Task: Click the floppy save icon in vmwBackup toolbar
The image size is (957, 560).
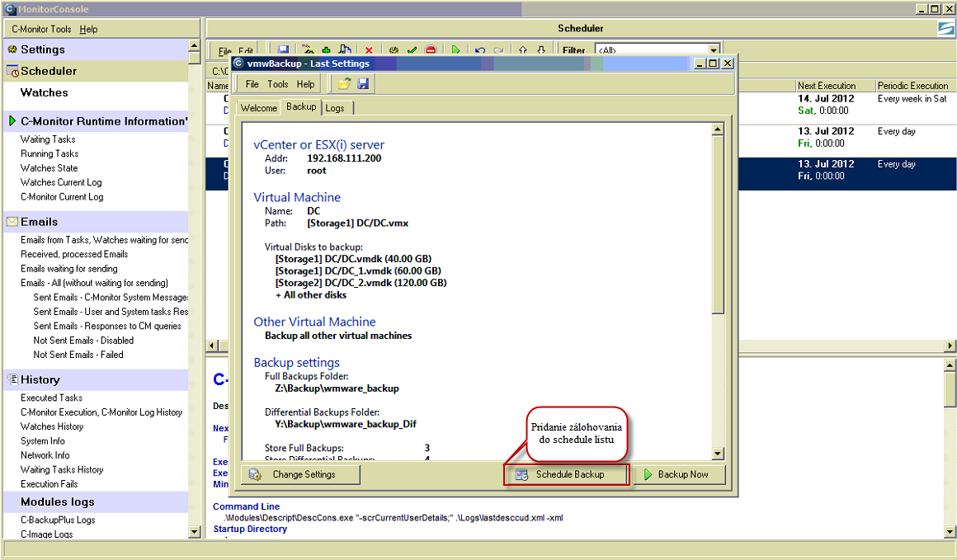Action: tap(363, 83)
